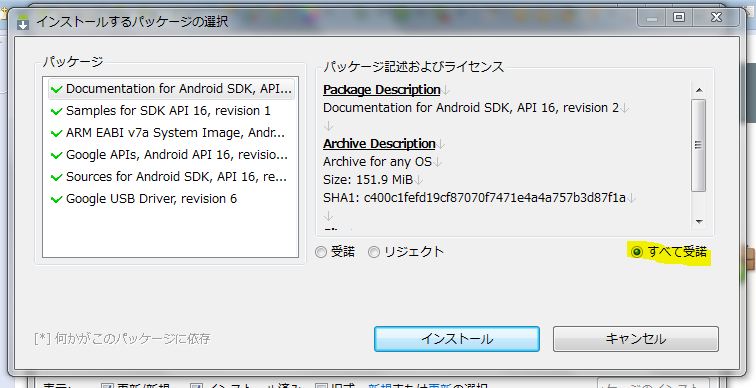The height and width of the screenshot is (388, 756).
Task: Click the checkmark icon next to Google APIs
Action: click(56, 156)
